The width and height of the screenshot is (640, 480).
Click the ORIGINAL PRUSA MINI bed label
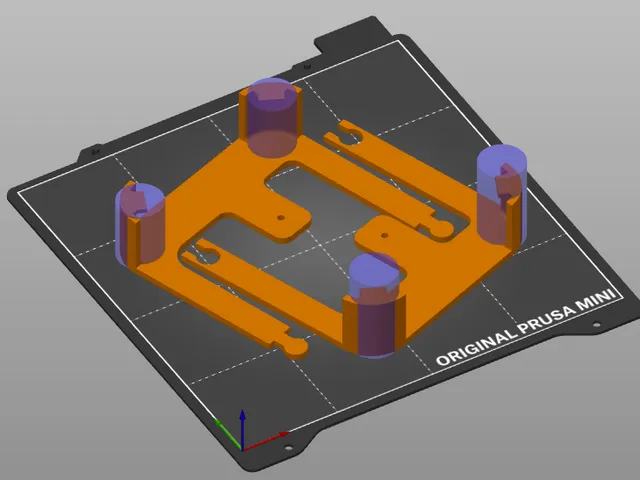pos(528,327)
